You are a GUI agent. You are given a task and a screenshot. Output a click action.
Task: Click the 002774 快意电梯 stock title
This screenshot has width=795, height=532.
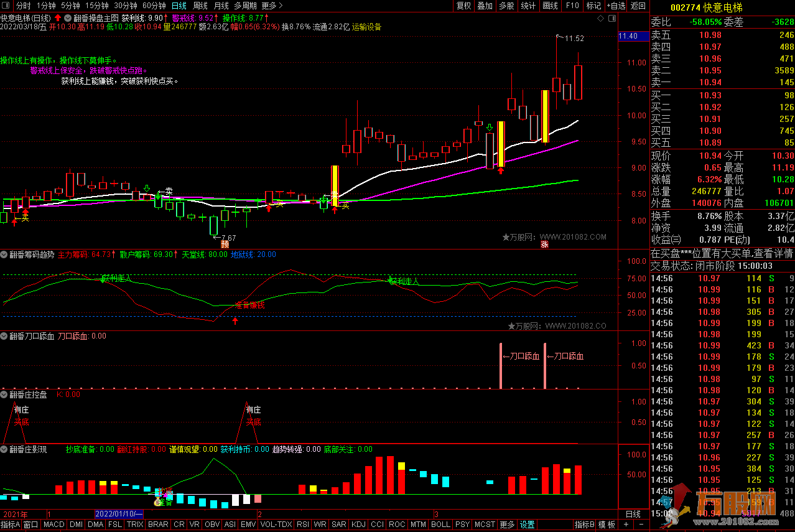coord(707,7)
